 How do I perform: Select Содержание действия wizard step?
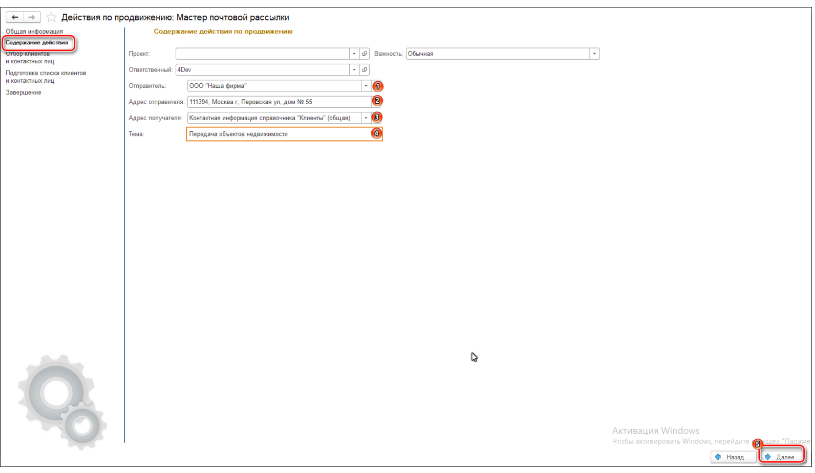point(37,43)
